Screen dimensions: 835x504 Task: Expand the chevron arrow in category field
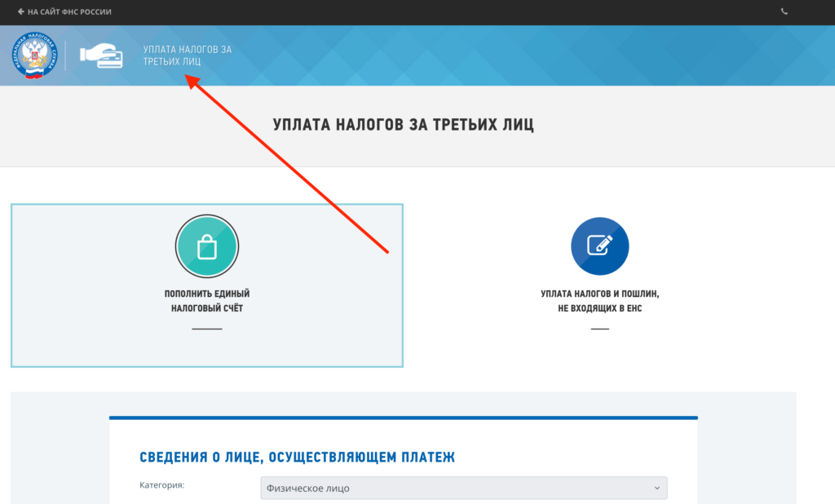coord(656,488)
